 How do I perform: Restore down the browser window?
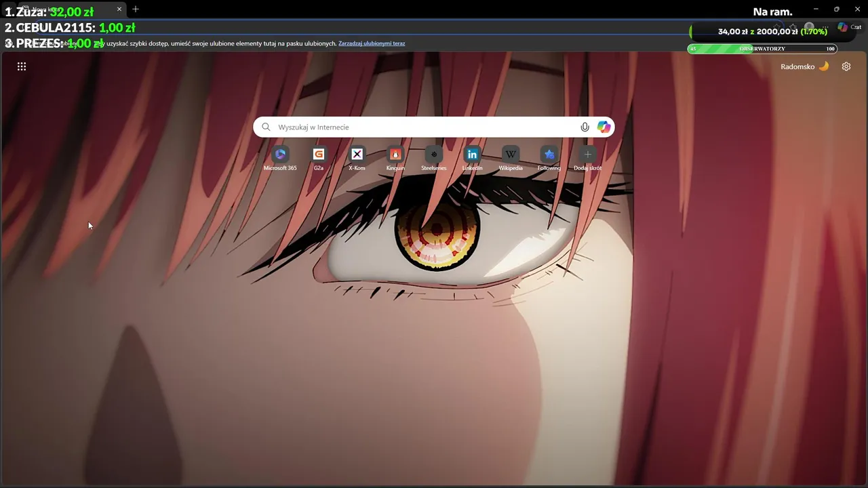[836, 9]
